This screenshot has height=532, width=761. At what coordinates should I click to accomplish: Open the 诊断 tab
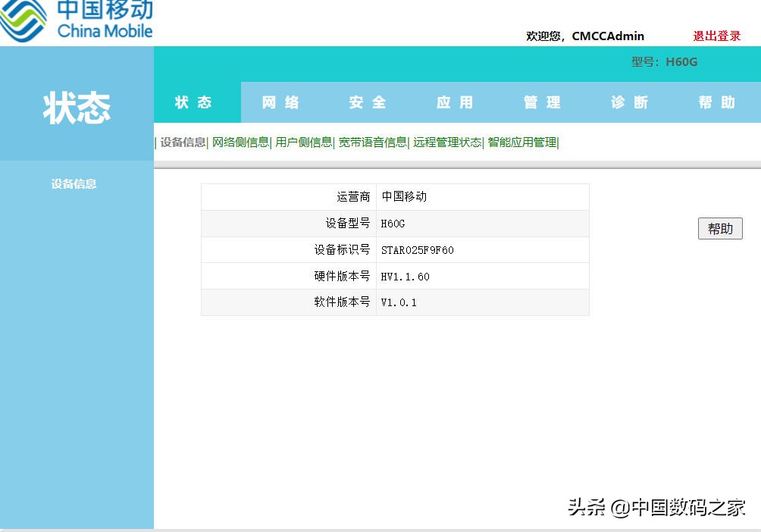[x=629, y=102]
